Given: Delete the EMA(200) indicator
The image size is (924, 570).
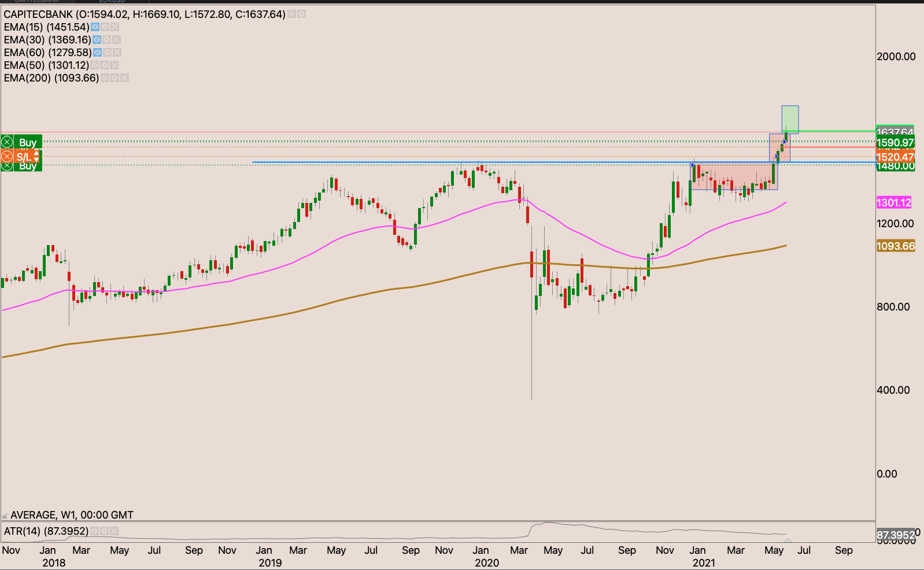Looking at the screenshot, I should (x=124, y=78).
